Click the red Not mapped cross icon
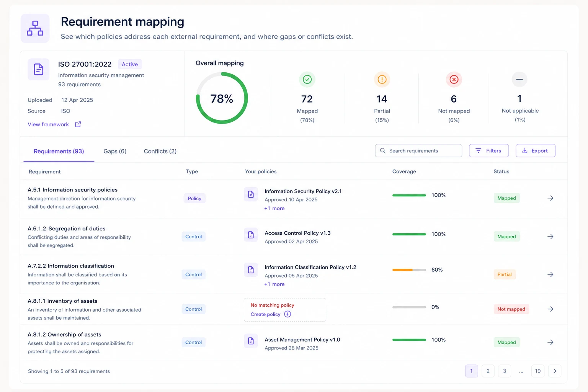The height and width of the screenshot is (392, 588). coord(454,79)
